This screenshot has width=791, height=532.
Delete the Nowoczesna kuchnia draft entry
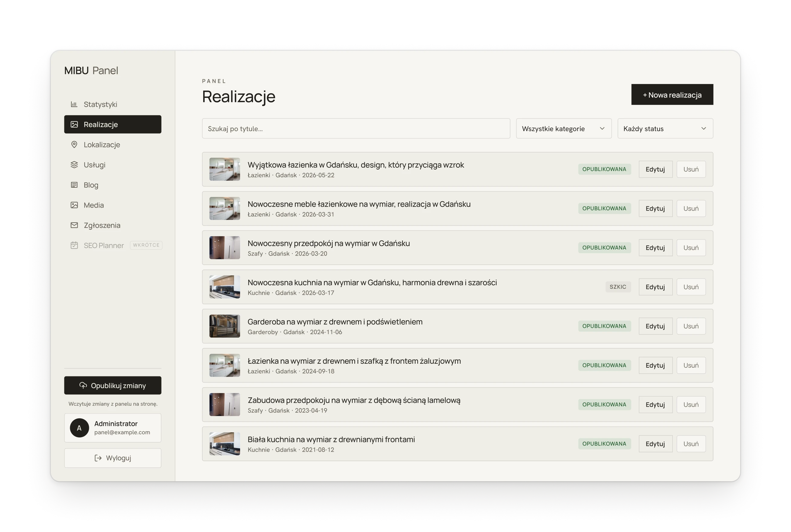(691, 287)
